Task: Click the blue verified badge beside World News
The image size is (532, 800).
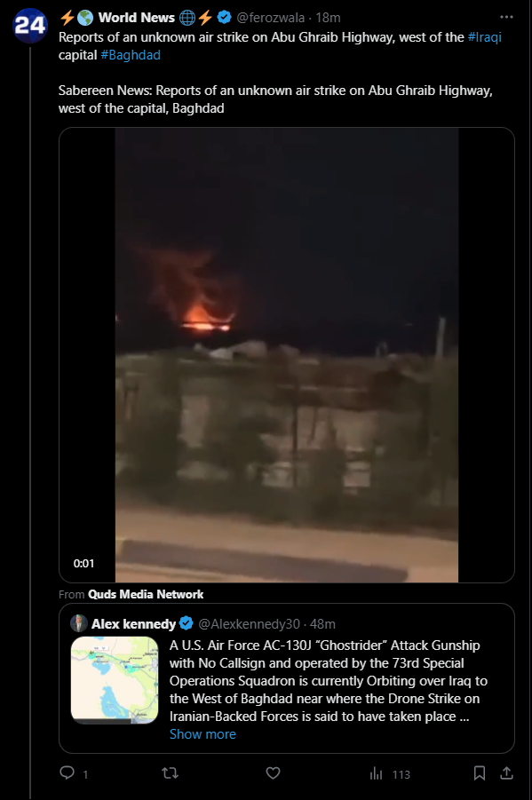Action: click(224, 18)
